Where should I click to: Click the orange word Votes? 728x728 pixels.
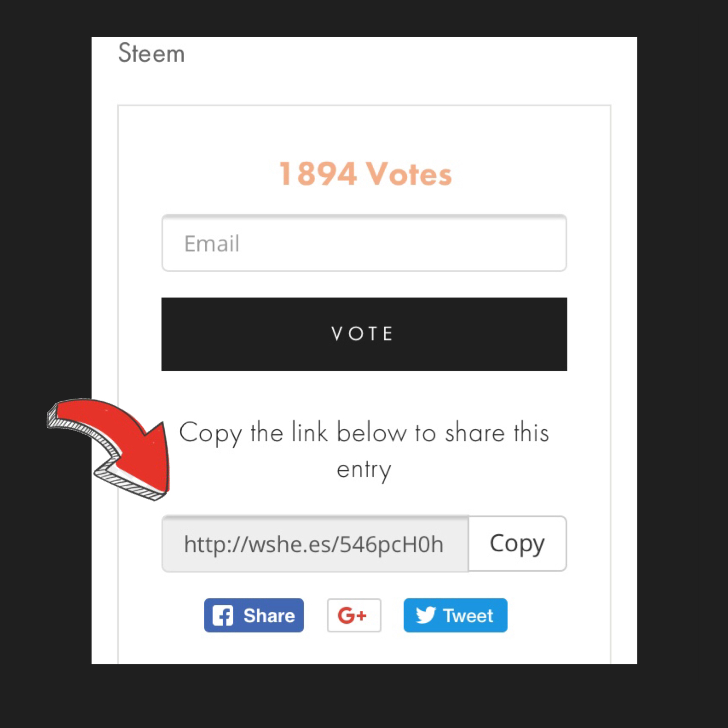[x=409, y=174]
